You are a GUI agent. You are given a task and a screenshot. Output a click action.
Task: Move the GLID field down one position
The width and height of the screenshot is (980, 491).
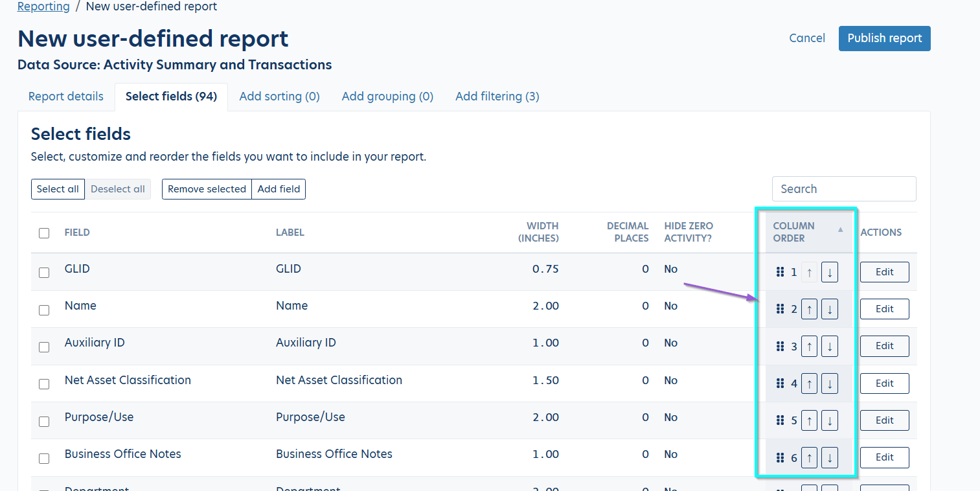(x=829, y=272)
